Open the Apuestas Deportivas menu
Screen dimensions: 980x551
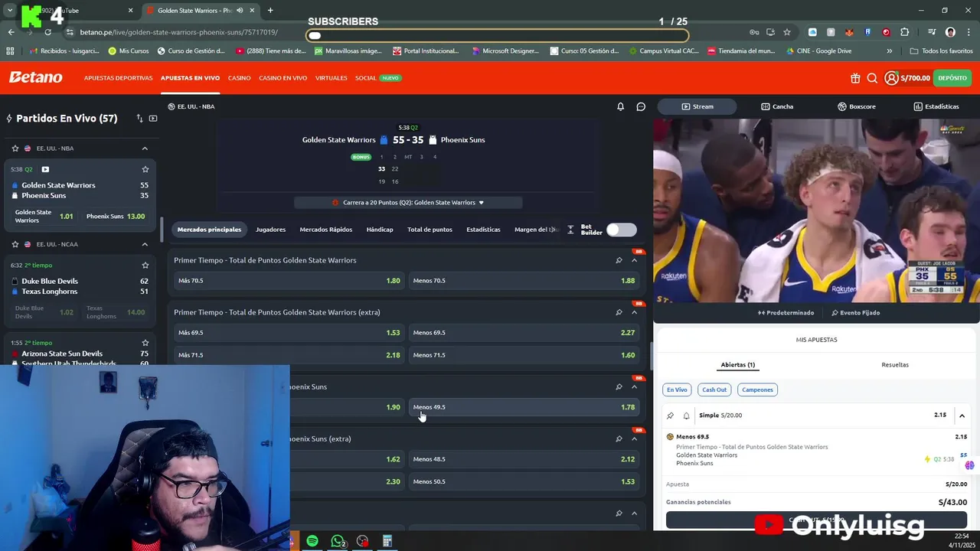coord(118,78)
